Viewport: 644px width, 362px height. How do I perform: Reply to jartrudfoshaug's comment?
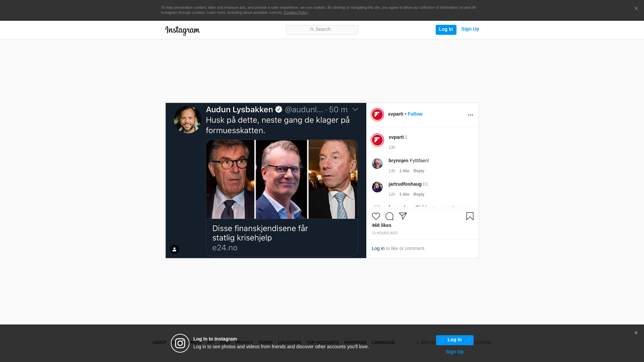(x=419, y=194)
